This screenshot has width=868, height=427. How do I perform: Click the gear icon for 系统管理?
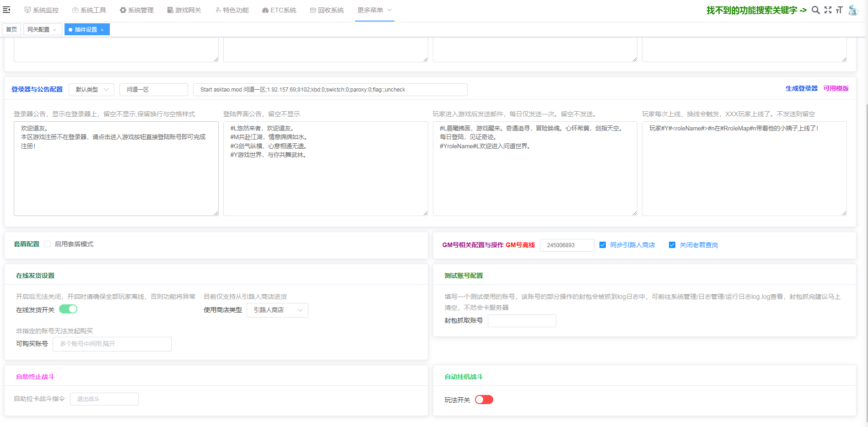(x=123, y=10)
